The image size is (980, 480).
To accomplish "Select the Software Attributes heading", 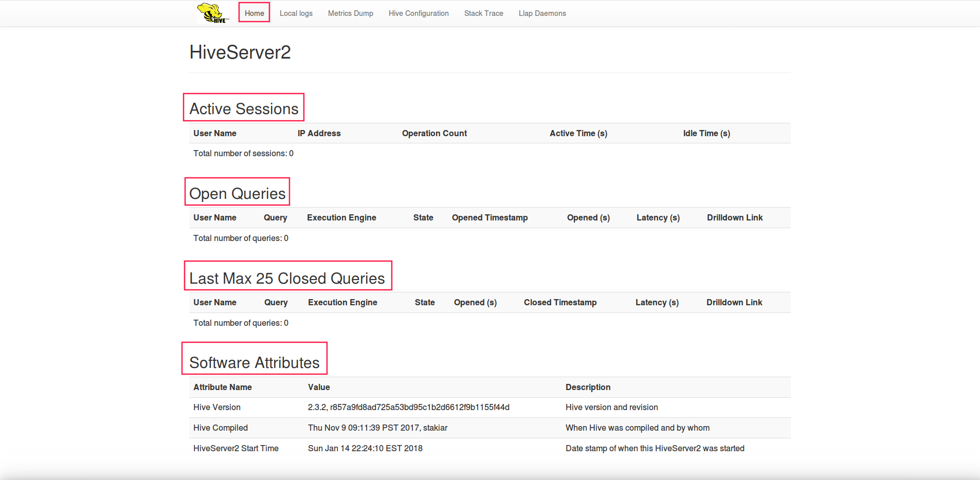I will [x=255, y=362].
